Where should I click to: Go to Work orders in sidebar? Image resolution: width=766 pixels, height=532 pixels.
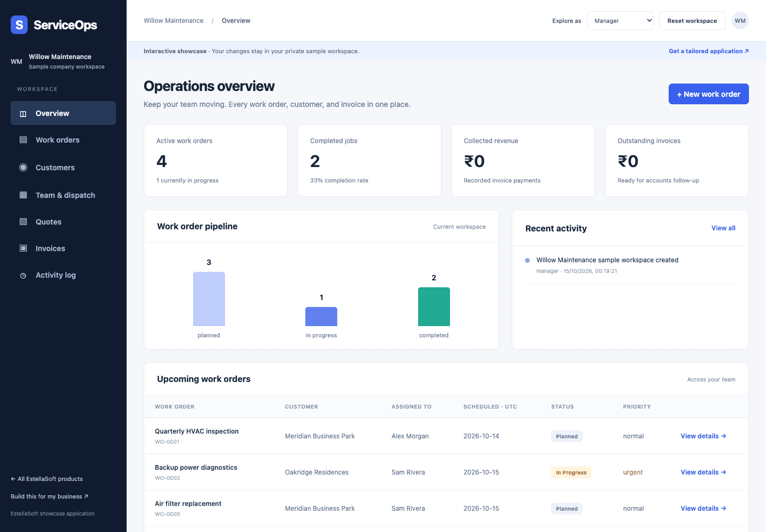[63, 140]
